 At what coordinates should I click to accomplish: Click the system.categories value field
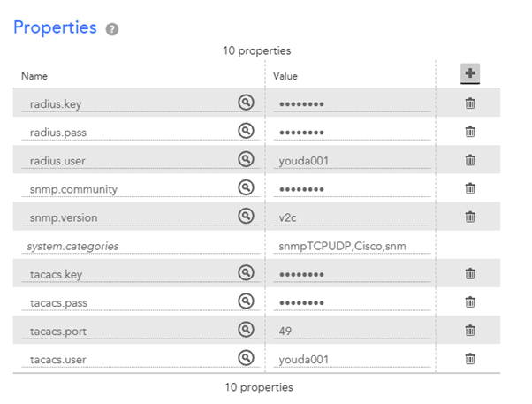coord(353,246)
